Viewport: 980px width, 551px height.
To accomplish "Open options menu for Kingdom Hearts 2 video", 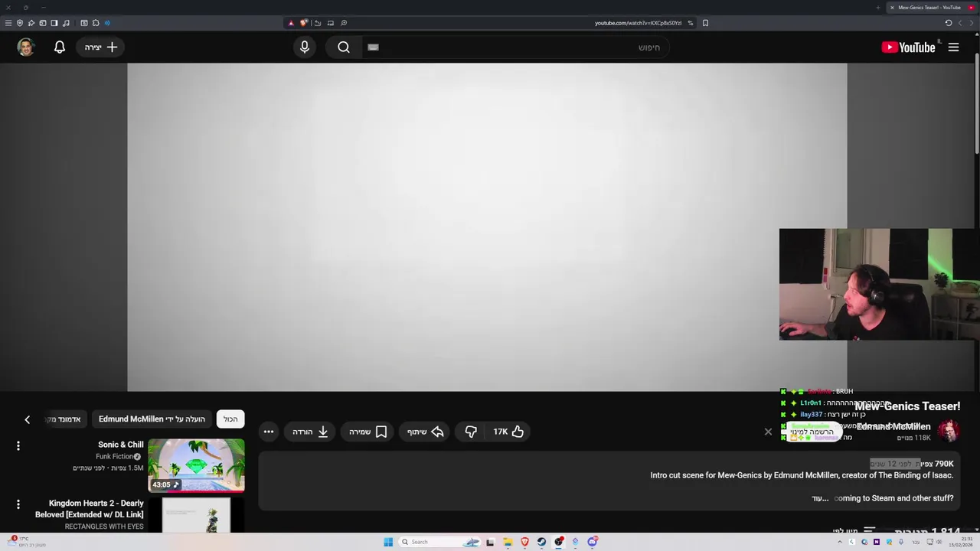I will pyautogui.click(x=18, y=504).
